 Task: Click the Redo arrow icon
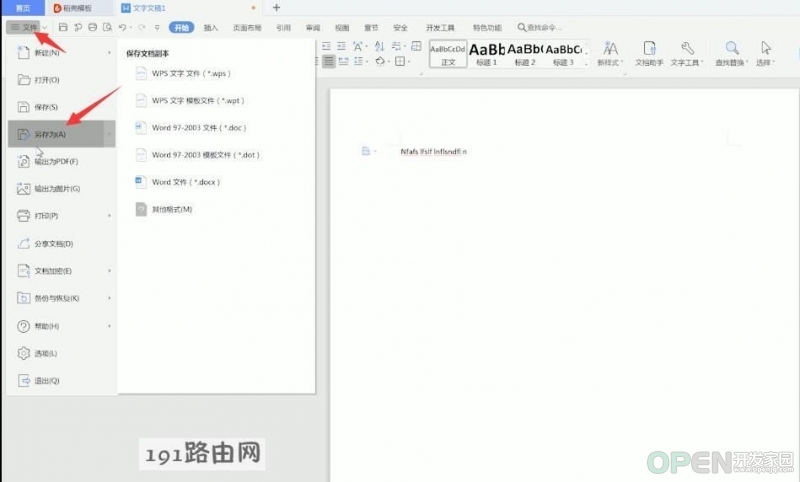tap(141, 27)
